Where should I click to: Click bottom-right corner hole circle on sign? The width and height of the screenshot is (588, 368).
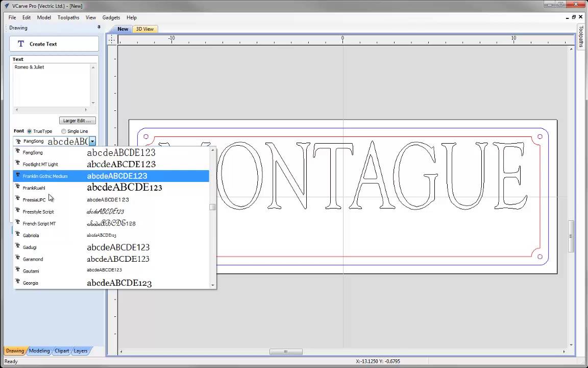540,257
